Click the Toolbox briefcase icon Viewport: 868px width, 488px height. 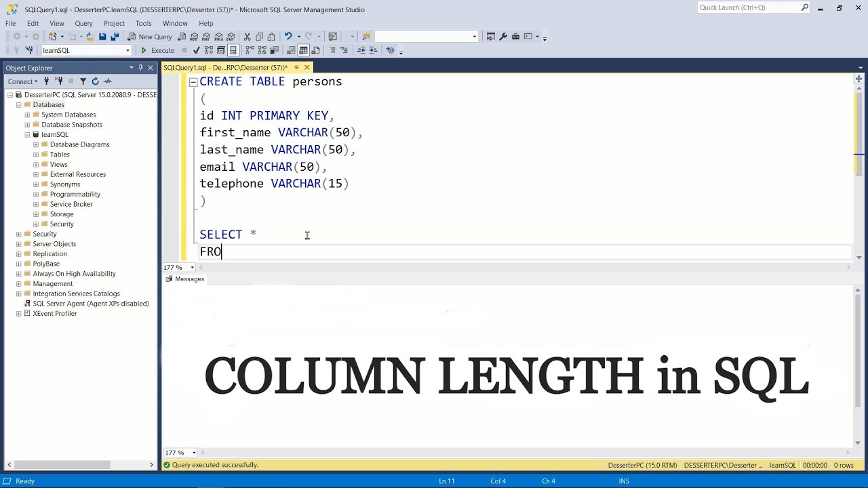[515, 37]
